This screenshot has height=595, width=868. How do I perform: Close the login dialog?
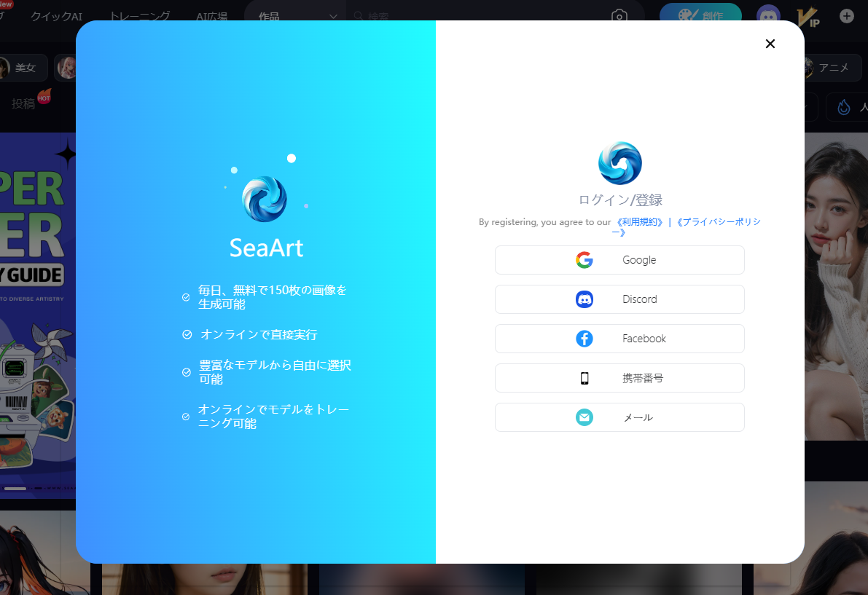[770, 44]
